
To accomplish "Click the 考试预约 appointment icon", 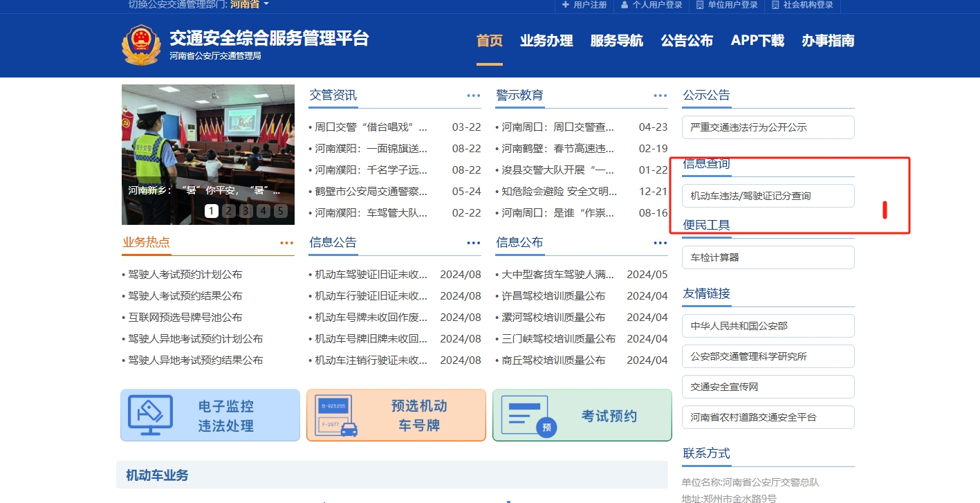I will pyautogui.click(x=529, y=415).
